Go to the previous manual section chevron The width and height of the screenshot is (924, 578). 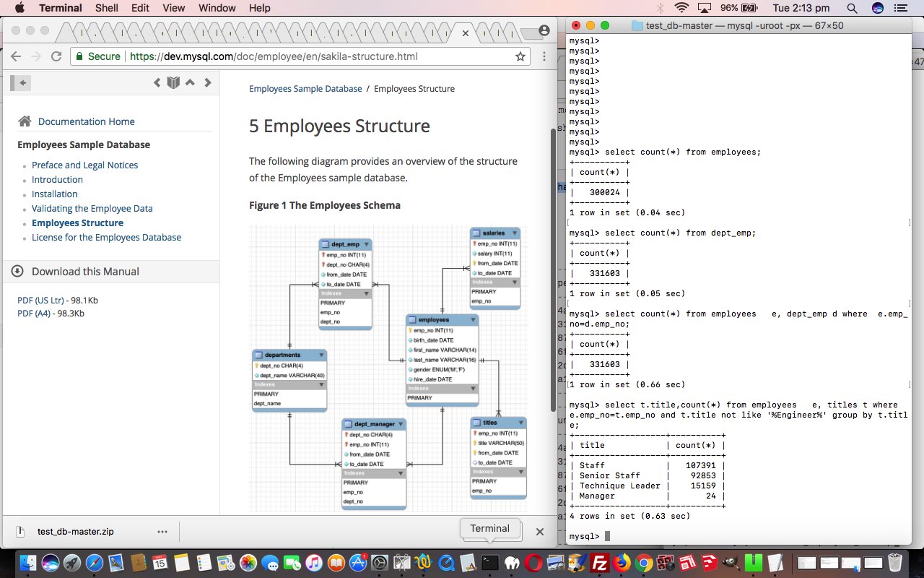click(157, 82)
